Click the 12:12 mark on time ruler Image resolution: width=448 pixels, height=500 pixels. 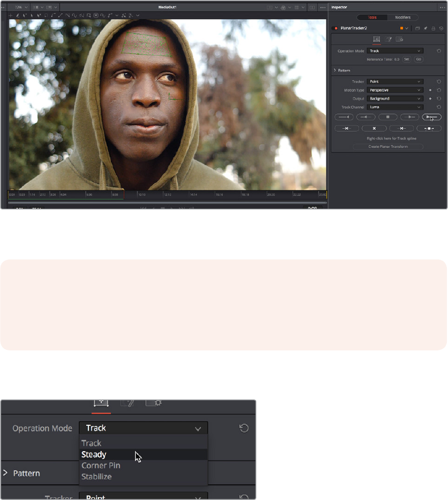[x=168, y=195]
